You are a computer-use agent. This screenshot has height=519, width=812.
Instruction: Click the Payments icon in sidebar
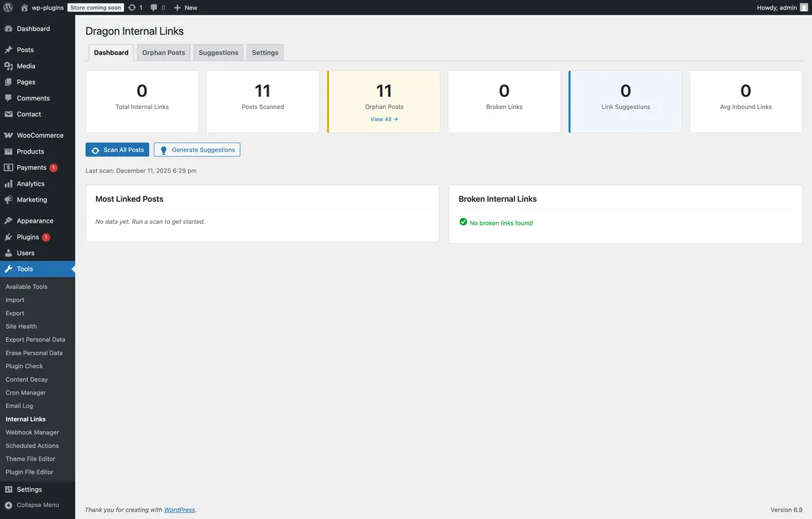[x=8, y=168]
